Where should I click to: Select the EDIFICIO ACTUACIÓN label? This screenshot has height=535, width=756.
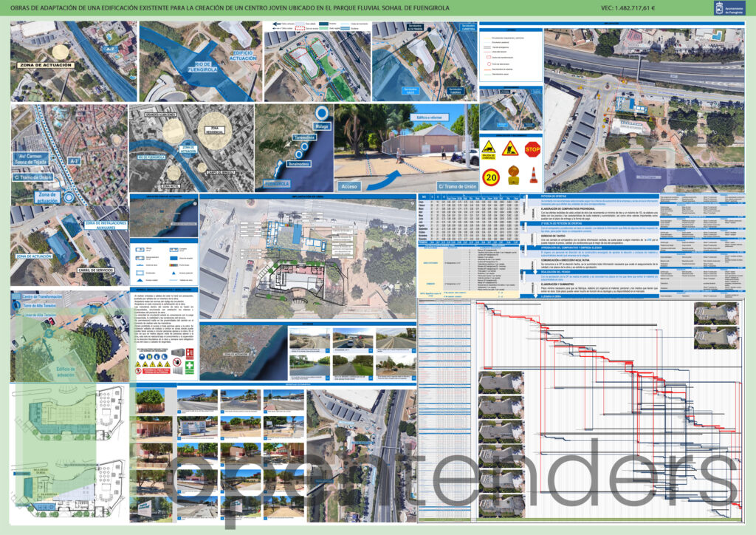[x=243, y=55]
